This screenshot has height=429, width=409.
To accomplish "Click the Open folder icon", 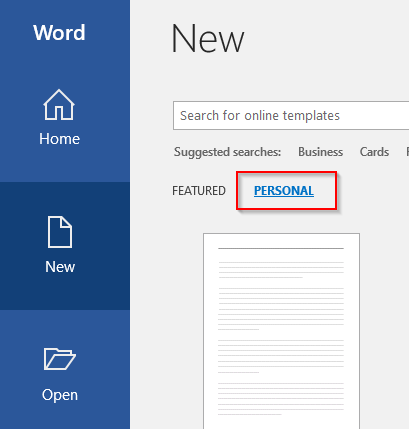I will tap(60, 359).
